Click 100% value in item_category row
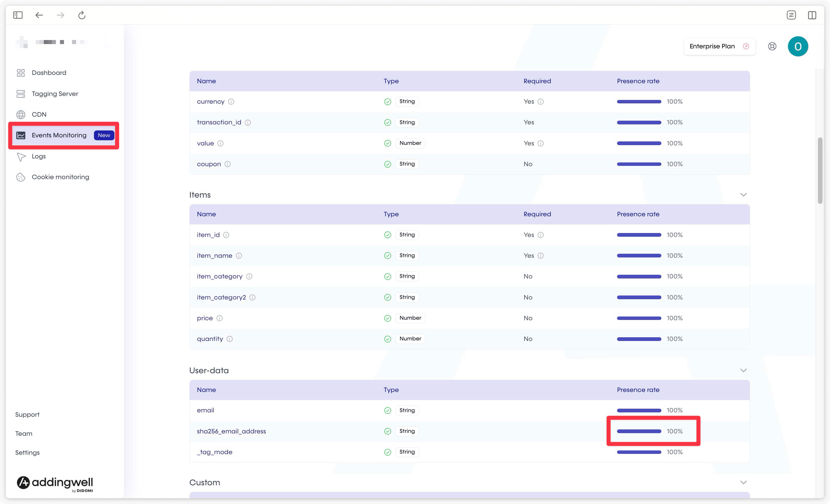 (x=674, y=276)
